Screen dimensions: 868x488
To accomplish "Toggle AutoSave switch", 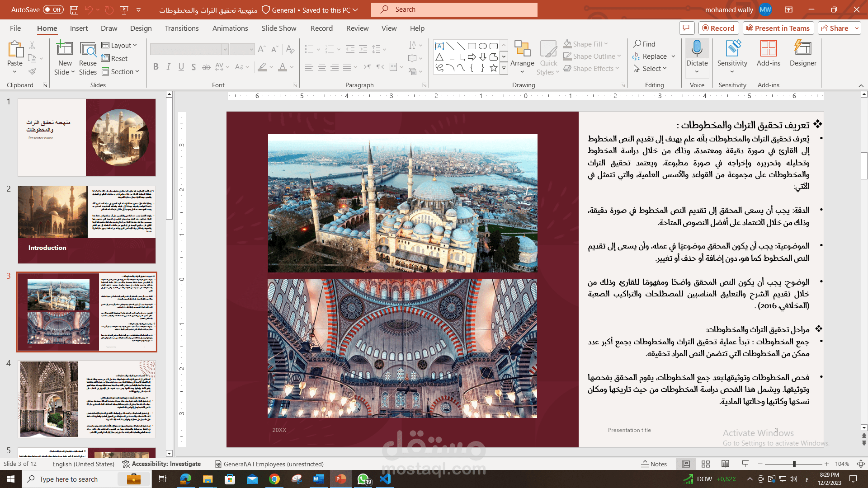I will [x=53, y=9].
